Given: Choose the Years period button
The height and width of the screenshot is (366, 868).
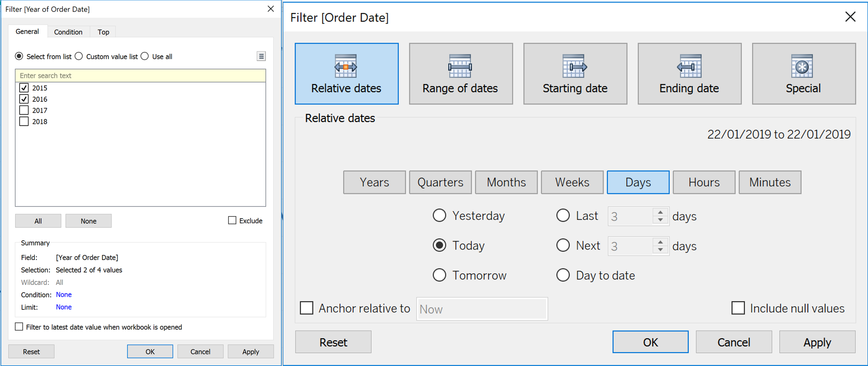Looking at the screenshot, I should click(x=375, y=182).
